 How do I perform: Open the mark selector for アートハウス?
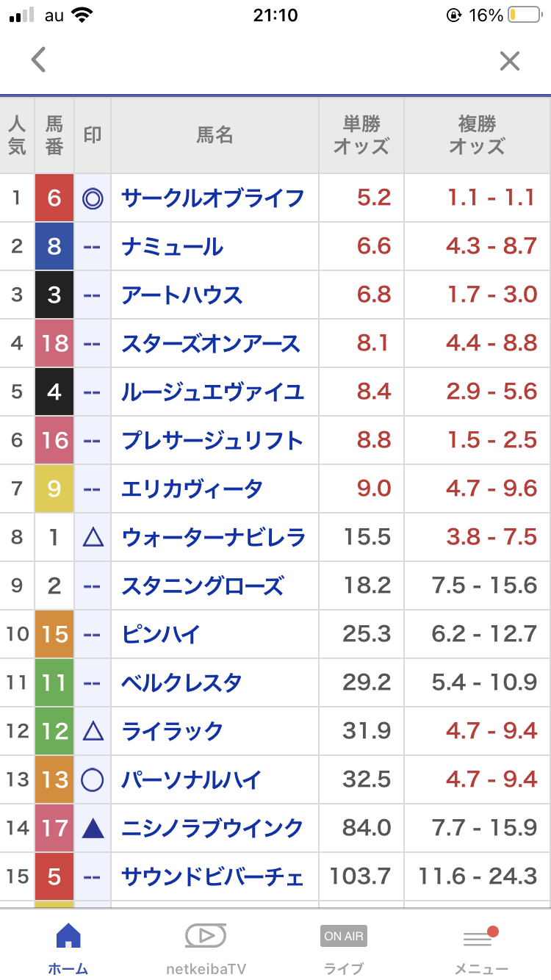[x=93, y=295]
